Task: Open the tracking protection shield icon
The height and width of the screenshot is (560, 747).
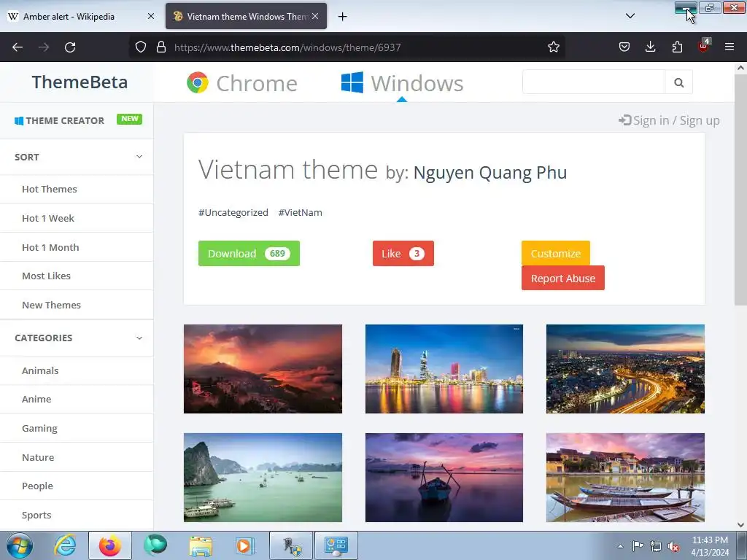Action: tap(141, 47)
